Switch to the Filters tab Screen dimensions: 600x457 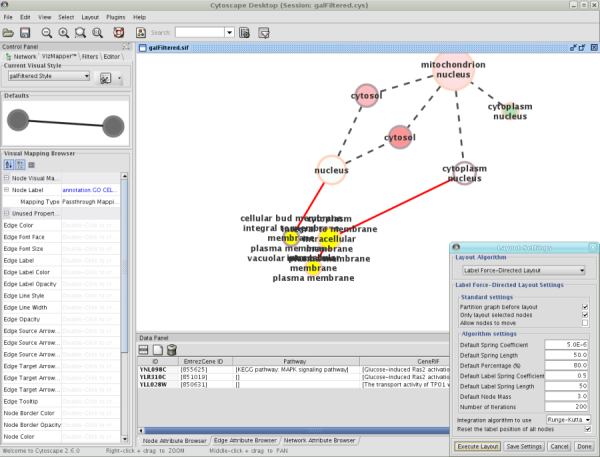tap(89, 57)
